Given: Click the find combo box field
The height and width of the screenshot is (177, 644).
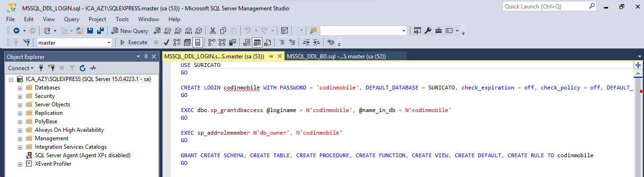Looking at the screenshot, I should click(363, 31).
